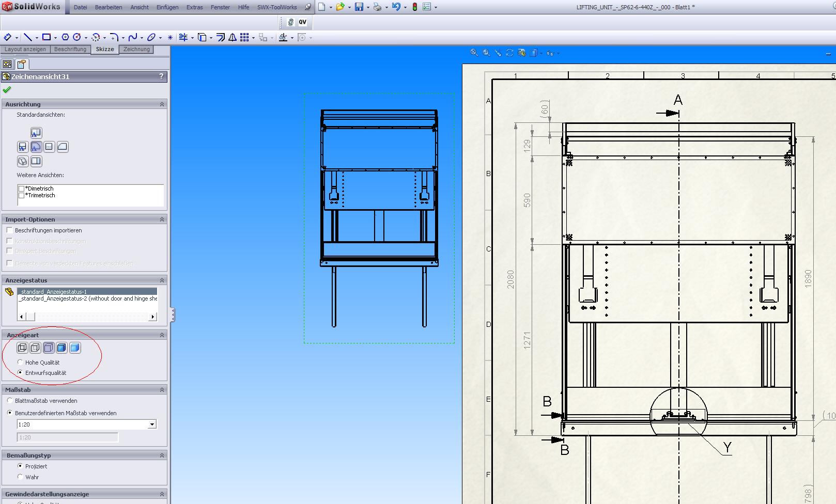Viewport: 836px width, 504px height.
Task: Select the Entwurfsqualität radio button
Action: (20, 372)
